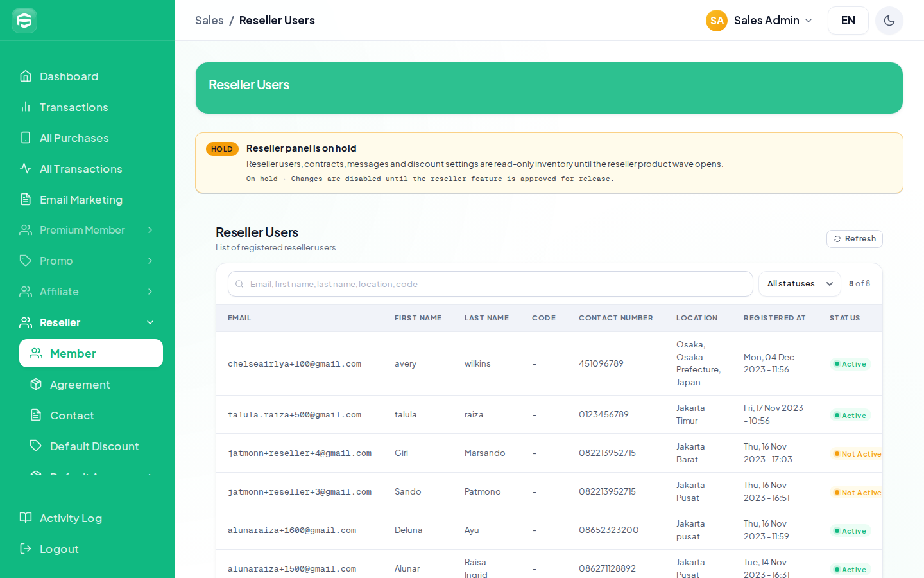Screen dimensions: 924x578
Task: Open the Contact submenu item
Action: click(91, 415)
